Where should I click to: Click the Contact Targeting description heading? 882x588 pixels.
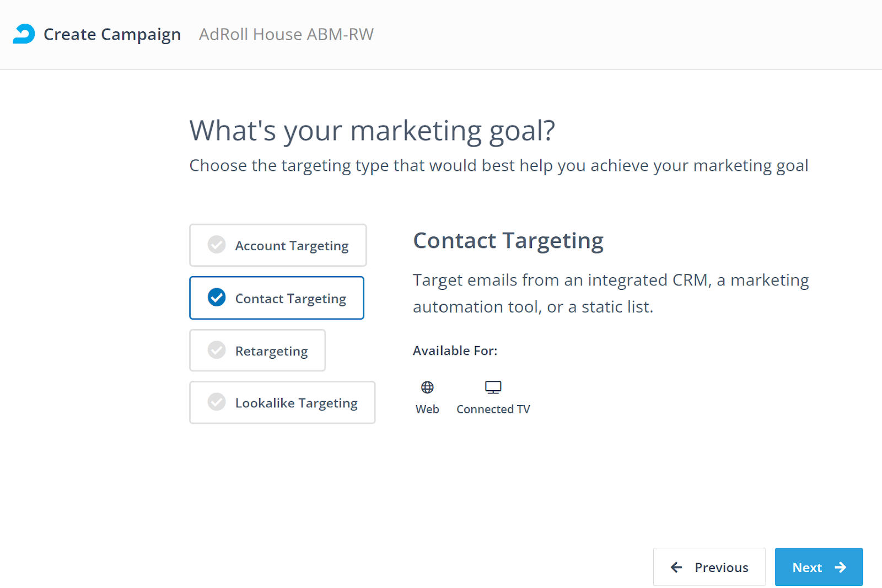508,241
